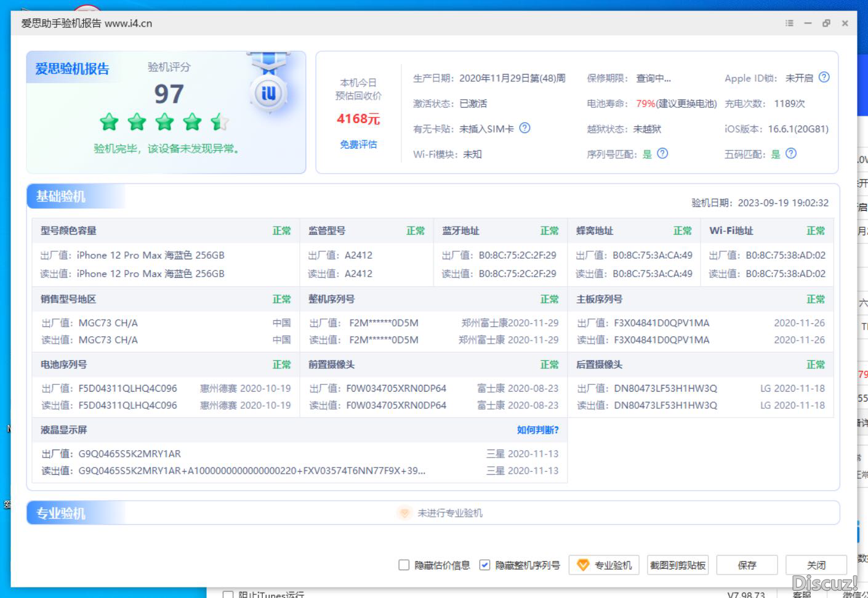
Task: Click the five-star rating graphic
Action: (x=164, y=122)
